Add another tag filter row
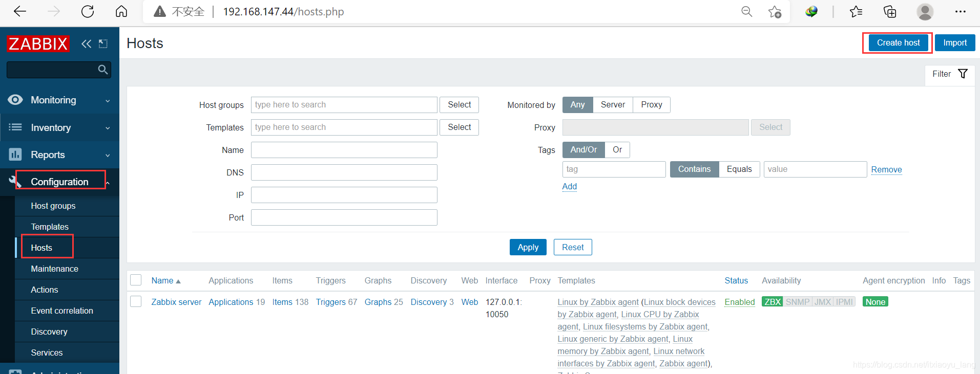This screenshot has height=374, width=980. point(569,186)
